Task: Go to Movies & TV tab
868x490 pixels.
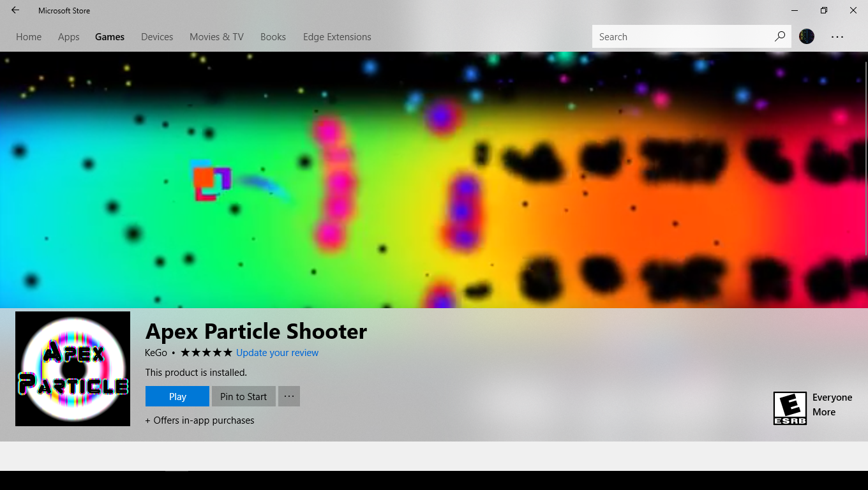Action: 216,37
